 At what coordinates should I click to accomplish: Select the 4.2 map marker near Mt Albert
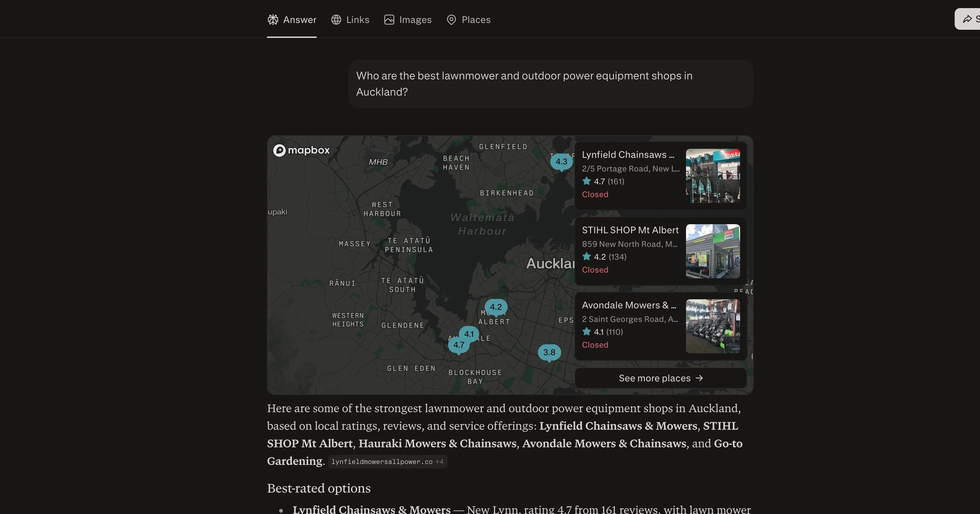(496, 308)
